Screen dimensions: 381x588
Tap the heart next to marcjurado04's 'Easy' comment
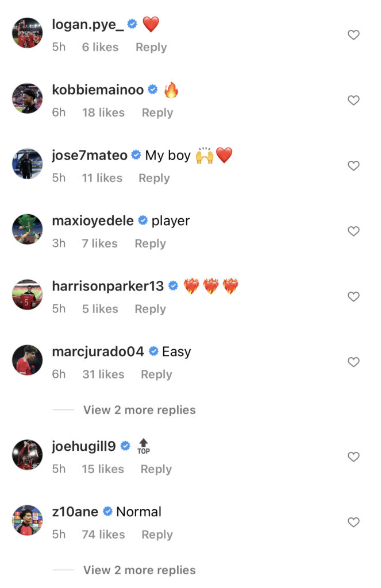point(353,362)
